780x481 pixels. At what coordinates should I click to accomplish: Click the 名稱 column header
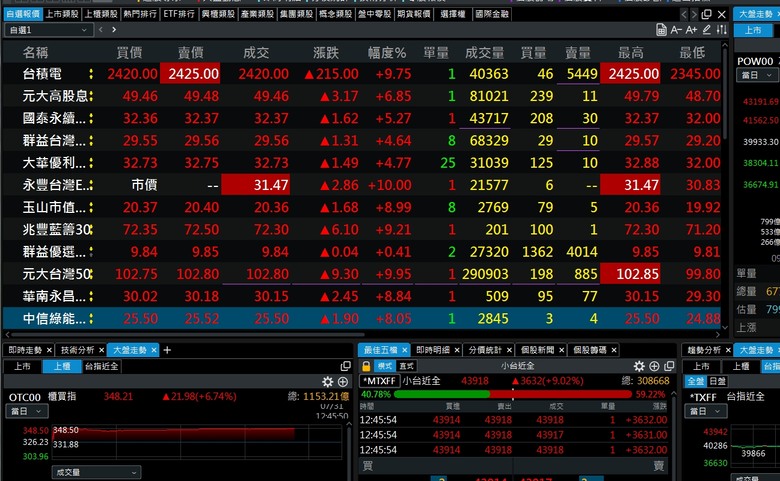[x=35, y=53]
